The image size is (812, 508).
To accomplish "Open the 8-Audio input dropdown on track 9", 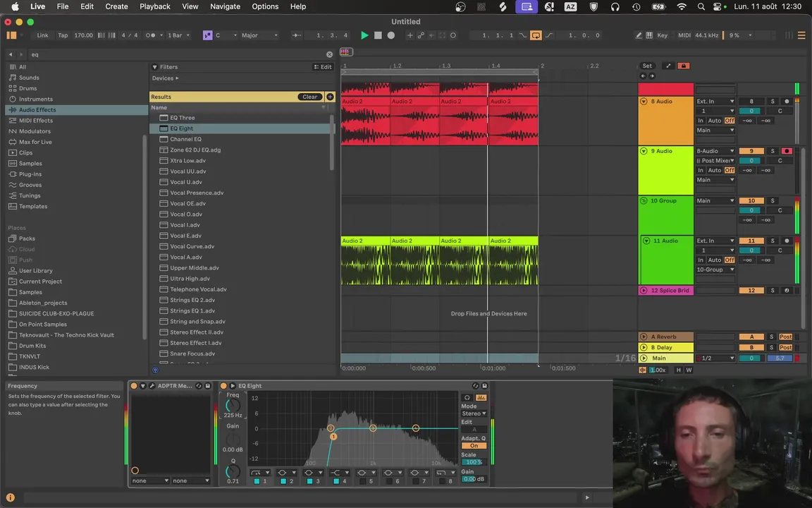I will (715, 151).
